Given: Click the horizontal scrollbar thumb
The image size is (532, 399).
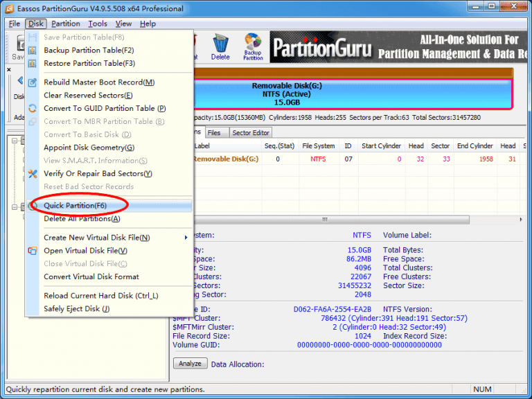Looking at the screenshot, I should (331, 220).
